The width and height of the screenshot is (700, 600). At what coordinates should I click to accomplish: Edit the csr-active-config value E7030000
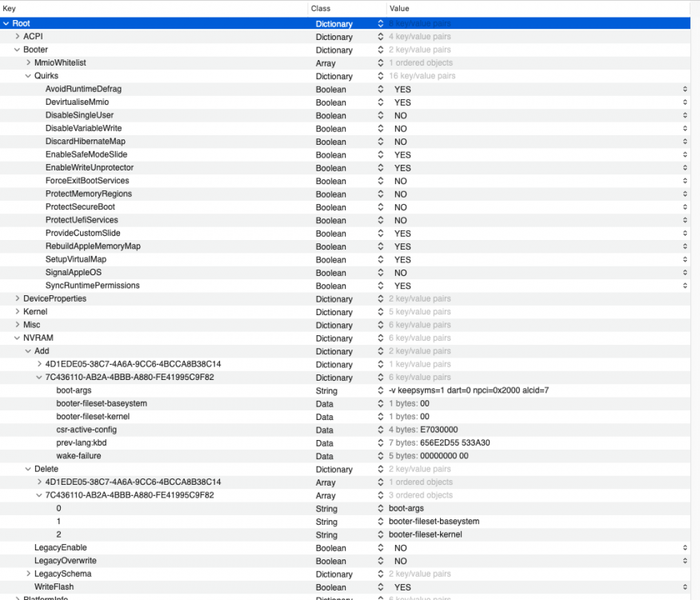439,430
